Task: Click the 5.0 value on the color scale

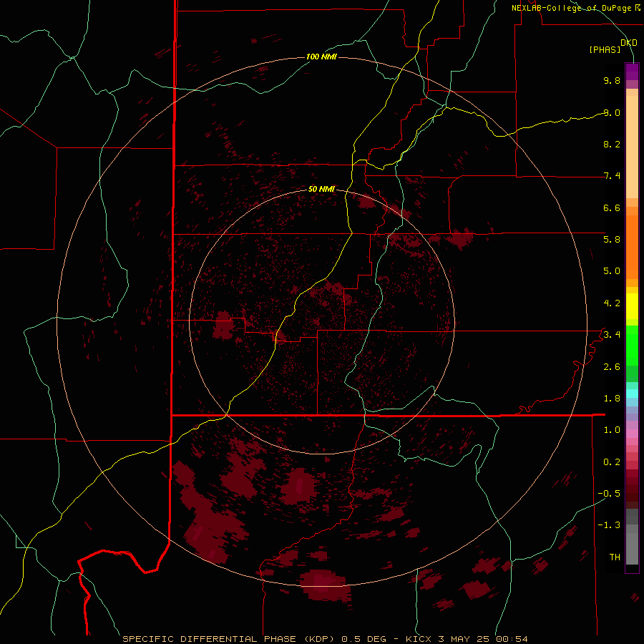Action: click(612, 271)
